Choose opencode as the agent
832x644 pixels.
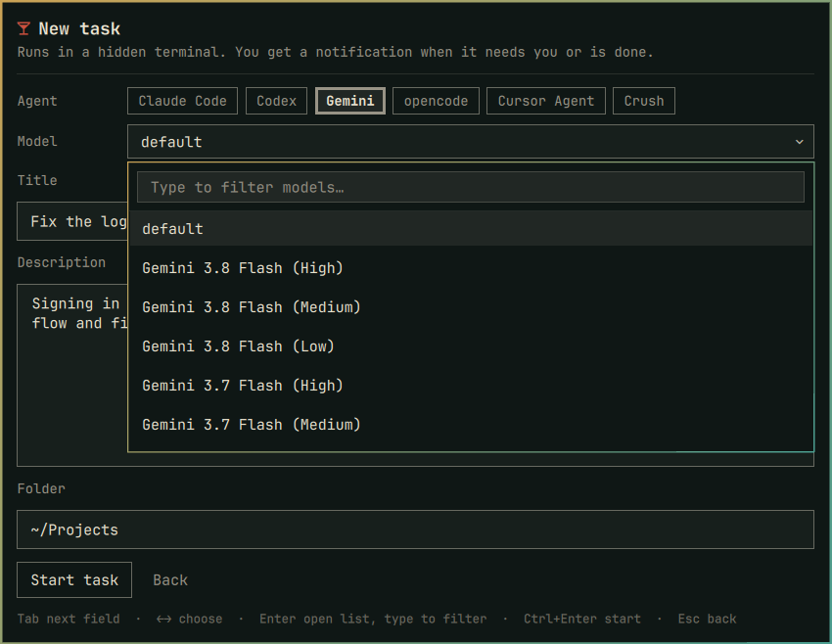click(x=436, y=101)
